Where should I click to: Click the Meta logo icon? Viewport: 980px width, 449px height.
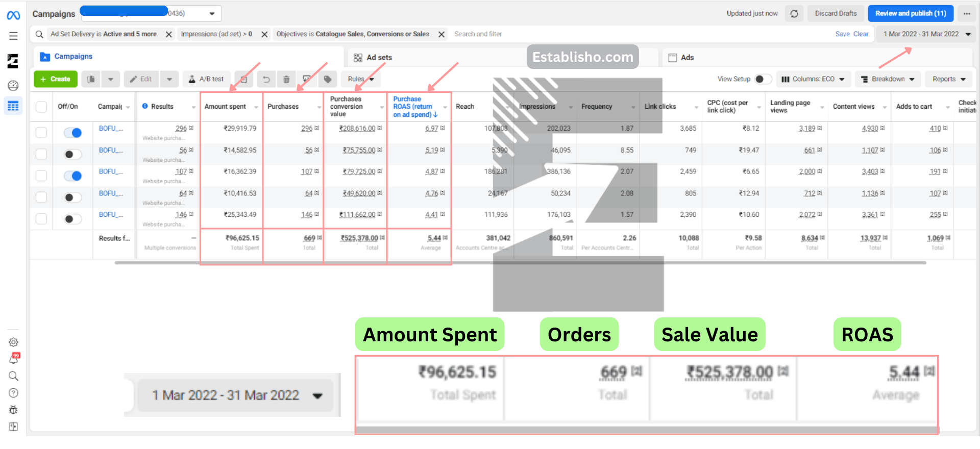[13, 15]
